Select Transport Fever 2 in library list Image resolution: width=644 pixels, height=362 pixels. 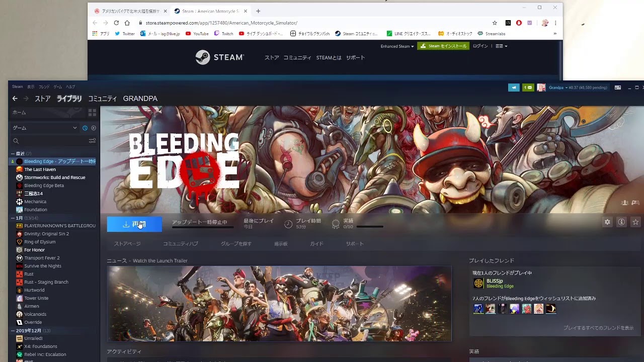point(42,258)
